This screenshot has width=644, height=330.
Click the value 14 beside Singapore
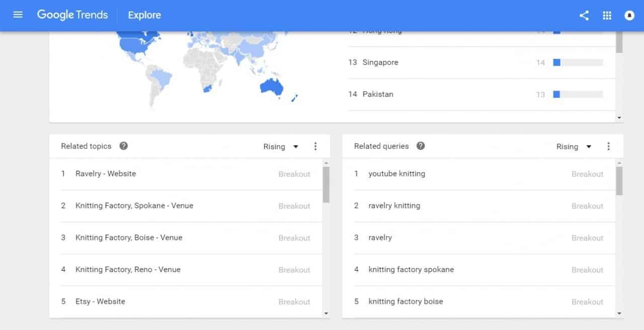pos(540,63)
